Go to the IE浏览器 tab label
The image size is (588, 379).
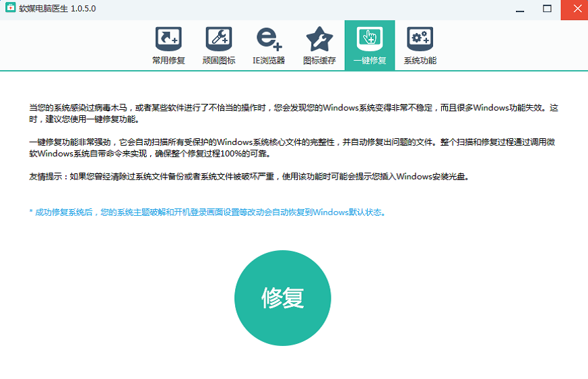click(269, 61)
